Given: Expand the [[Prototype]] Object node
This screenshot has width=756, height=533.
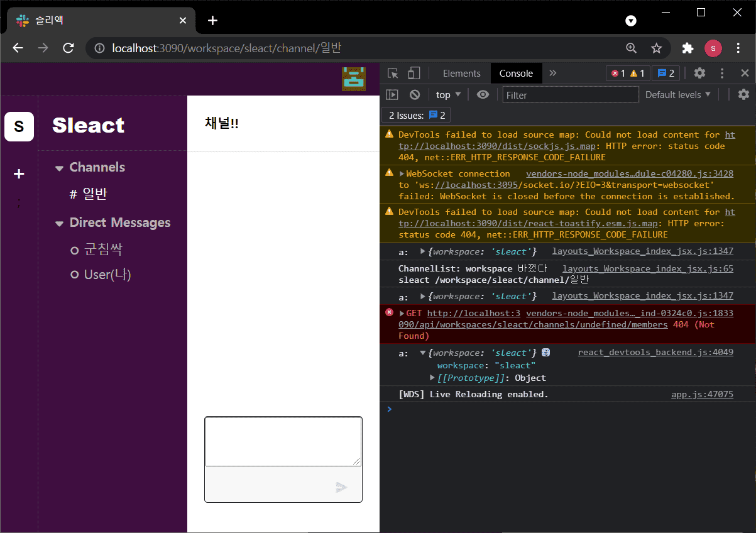Looking at the screenshot, I should point(432,378).
